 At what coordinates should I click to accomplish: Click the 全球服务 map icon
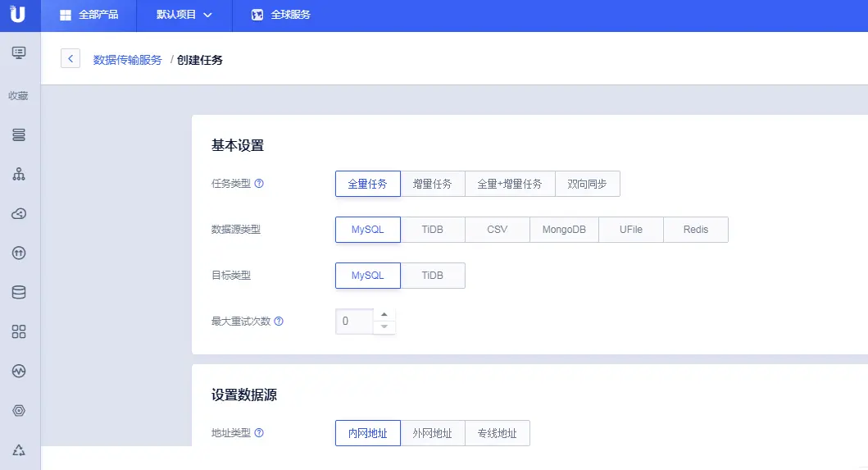pos(257,15)
